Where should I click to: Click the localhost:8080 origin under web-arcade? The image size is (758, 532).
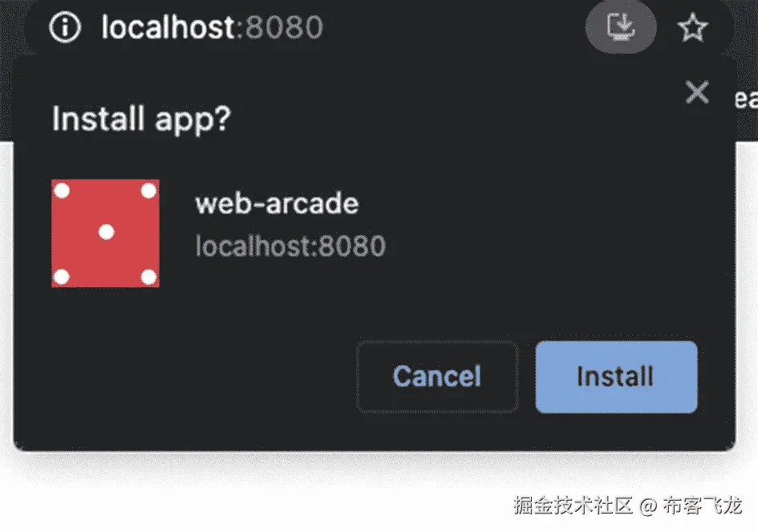[x=290, y=246]
